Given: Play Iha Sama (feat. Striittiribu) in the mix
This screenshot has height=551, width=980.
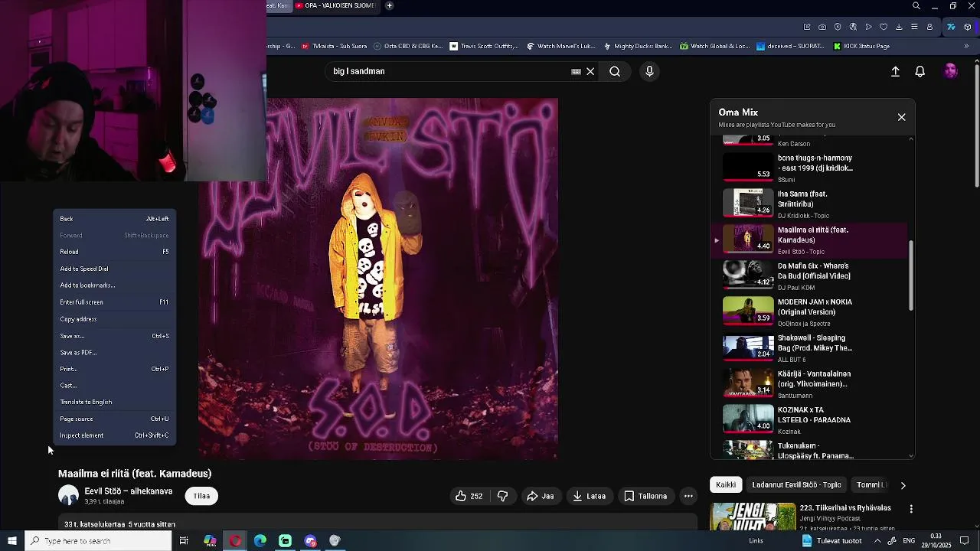Looking at the screenshot, I should (x=810, y=203).
